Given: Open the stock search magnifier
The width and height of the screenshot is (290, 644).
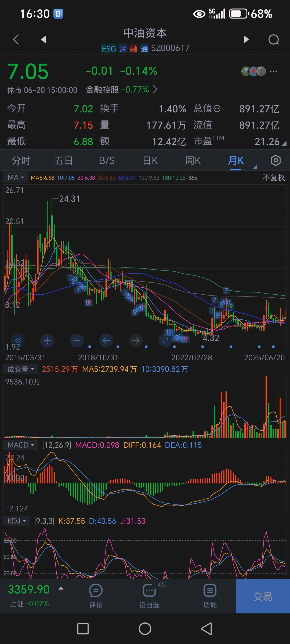Looking at the screenshot, I should coord(274,40).
